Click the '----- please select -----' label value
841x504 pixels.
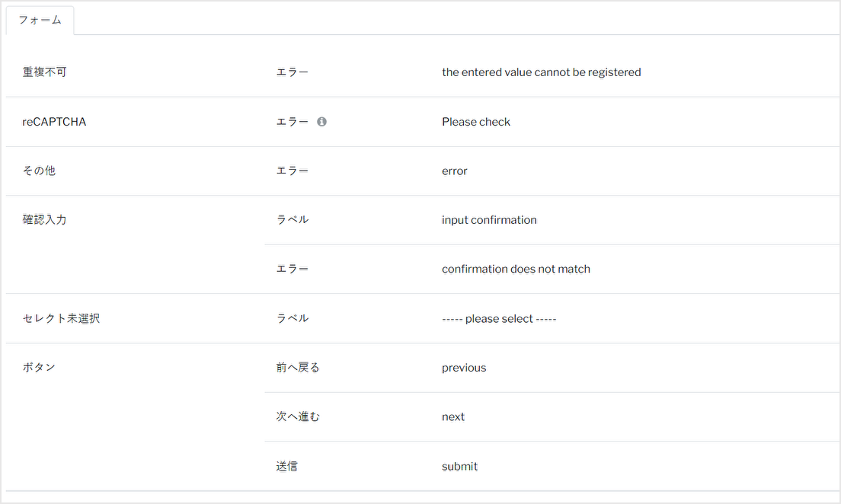click(499, 318)
